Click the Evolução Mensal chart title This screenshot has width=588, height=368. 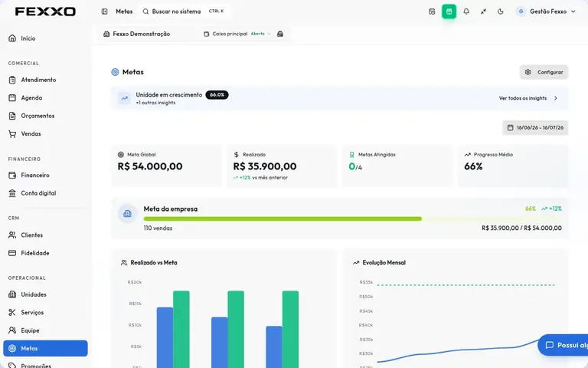tap(384, 262)
